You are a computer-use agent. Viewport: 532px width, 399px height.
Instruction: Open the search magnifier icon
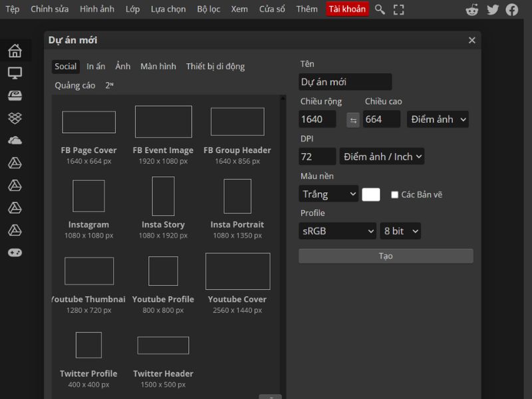(380, 9)
